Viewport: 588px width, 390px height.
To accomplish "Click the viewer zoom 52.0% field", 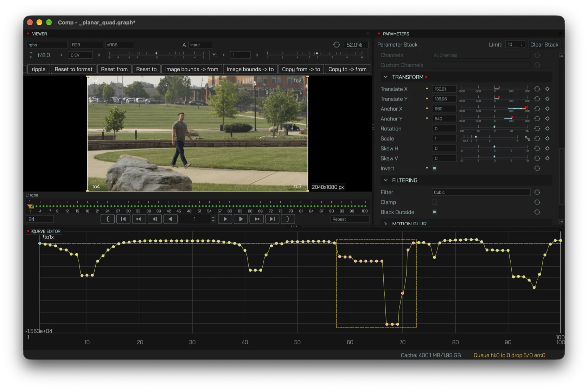I will tap(355, 45).
